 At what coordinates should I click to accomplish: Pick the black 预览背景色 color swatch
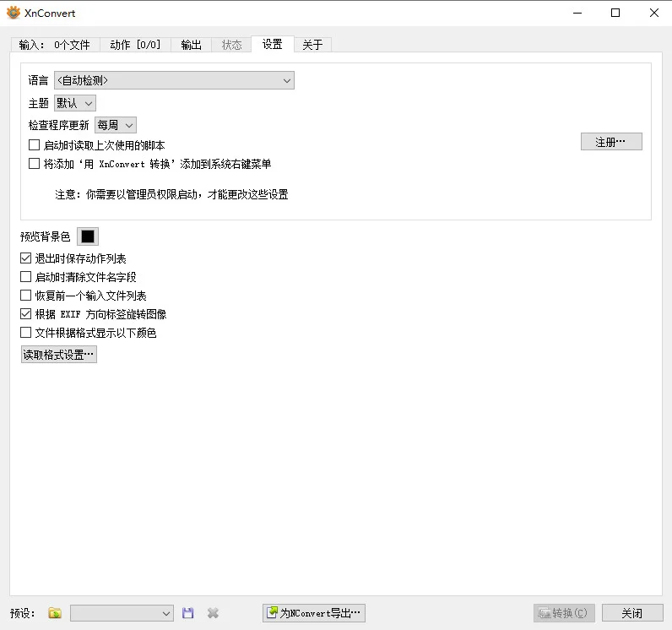[x=88, y=236]
